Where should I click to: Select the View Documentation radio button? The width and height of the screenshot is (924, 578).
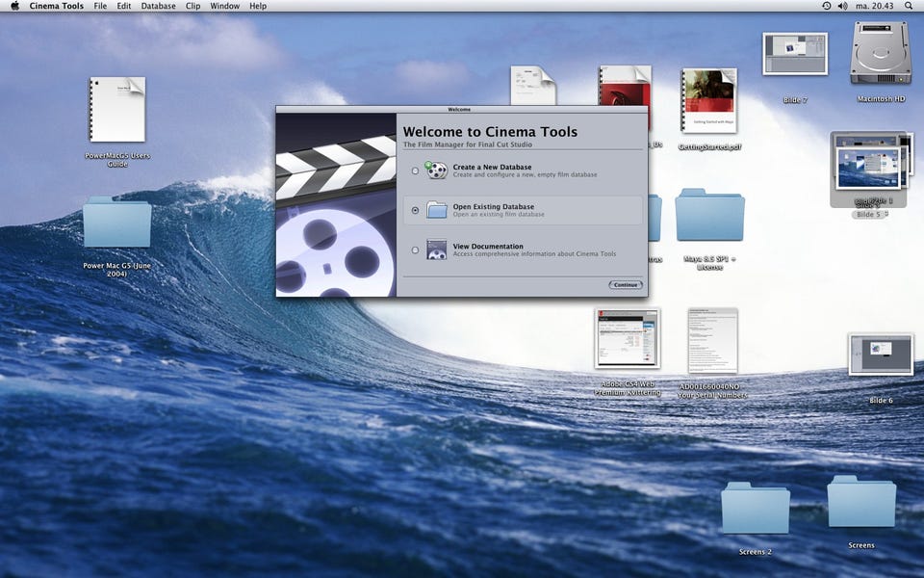pos(415,250)
